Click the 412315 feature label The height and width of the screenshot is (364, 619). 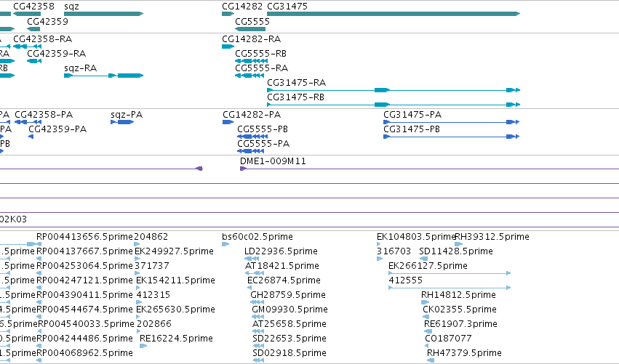pyautogui.click(x=153, y=295)
